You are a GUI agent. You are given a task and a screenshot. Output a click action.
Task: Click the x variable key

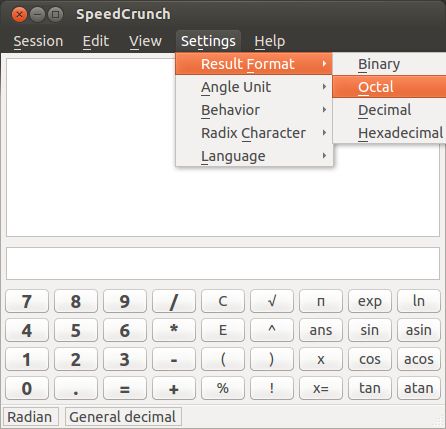point(321,359)
